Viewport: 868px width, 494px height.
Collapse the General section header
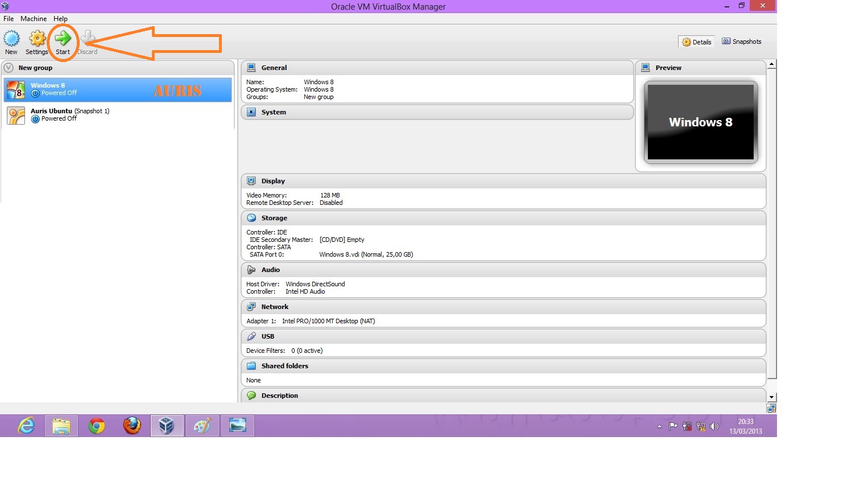pos(437,68)
